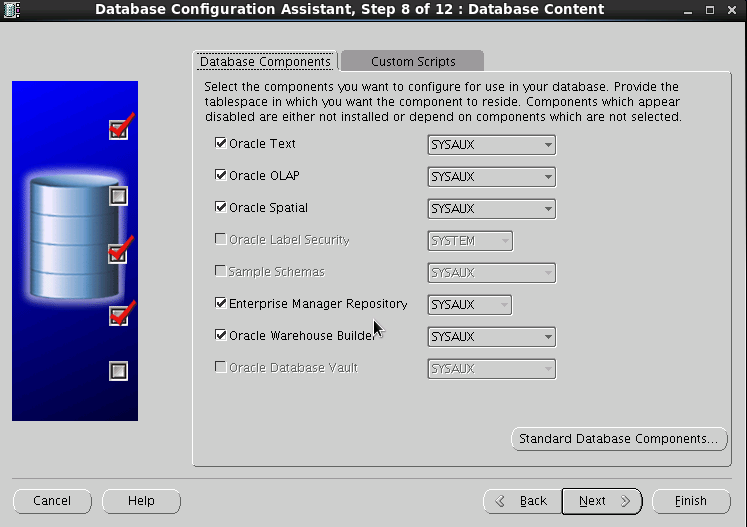Uncheck the Oracle Text checkbox

pos(221,143)
